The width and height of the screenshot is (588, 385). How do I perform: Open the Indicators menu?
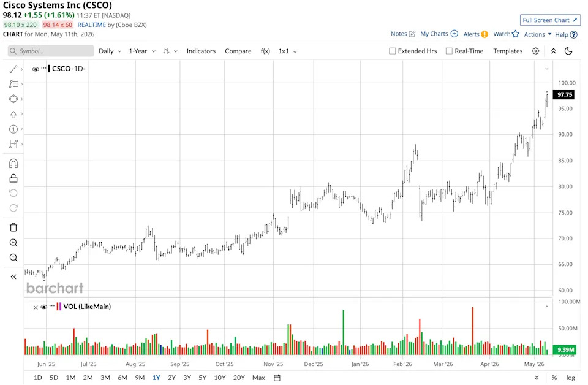pos(201,51)
